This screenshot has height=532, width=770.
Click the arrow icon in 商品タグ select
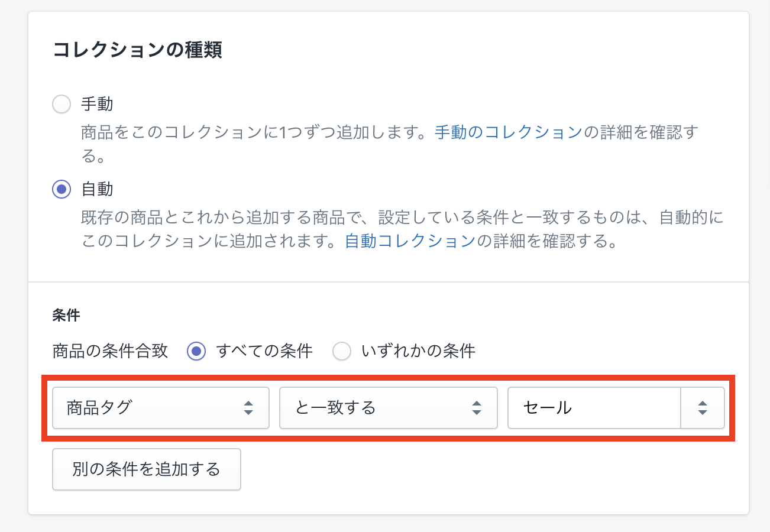[x=248, y=407]
